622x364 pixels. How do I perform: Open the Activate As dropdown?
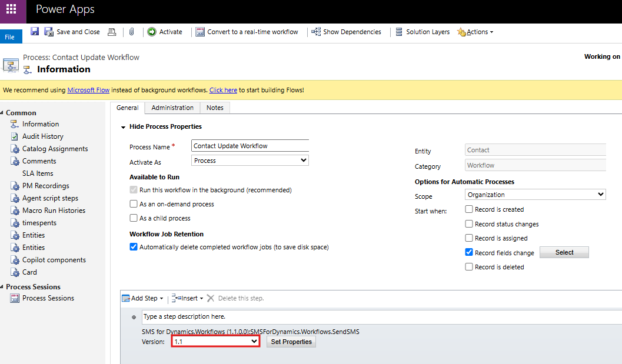coord(250,161)
